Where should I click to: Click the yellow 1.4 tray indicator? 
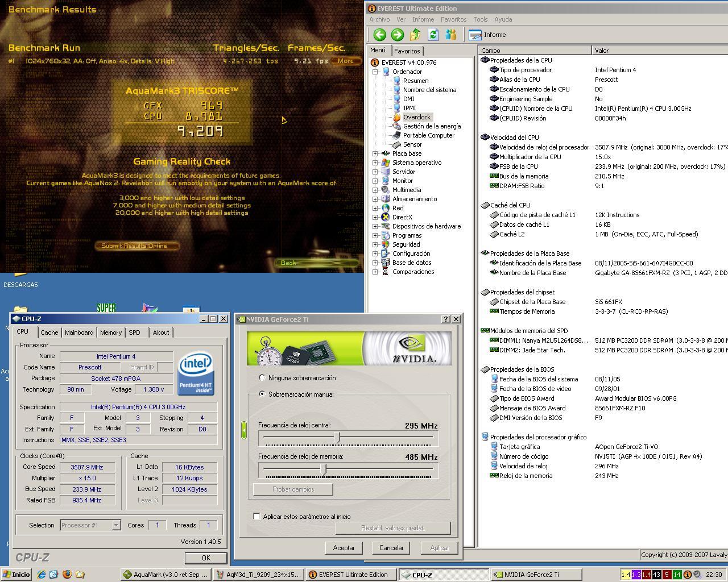[626, 575]
